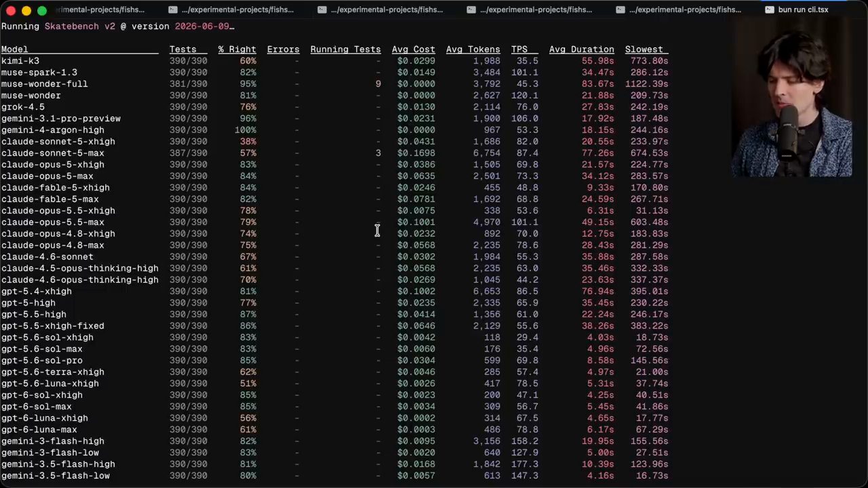The image size is (868, 488).
Task: Click the "Errors" column header
Action: click(x=283, y=49)
